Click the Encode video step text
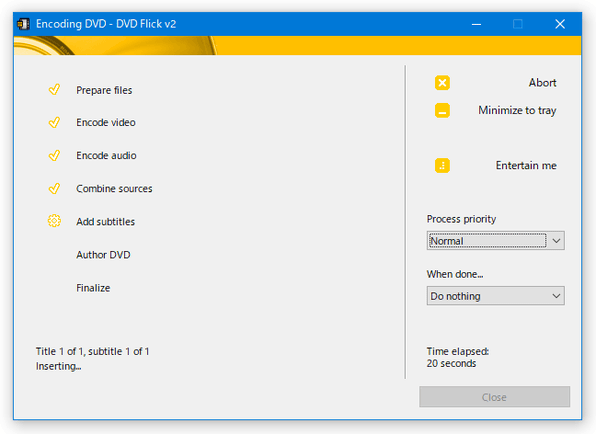Image resolution: width=596 pixels, height=434 pixels. click(x=106, y=122)
